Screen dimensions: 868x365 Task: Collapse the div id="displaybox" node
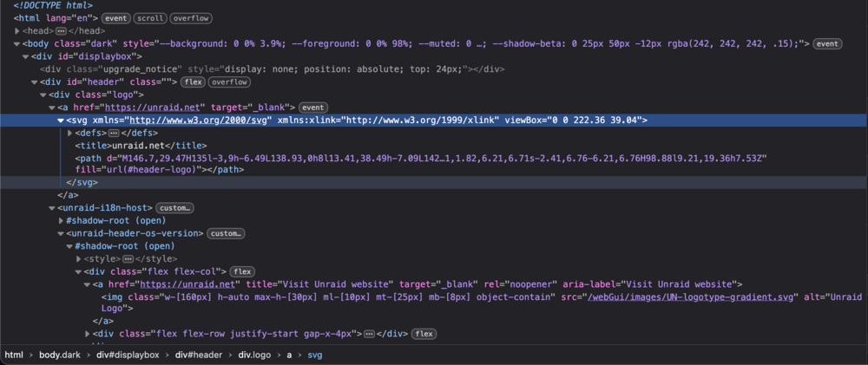click(25, 56)
